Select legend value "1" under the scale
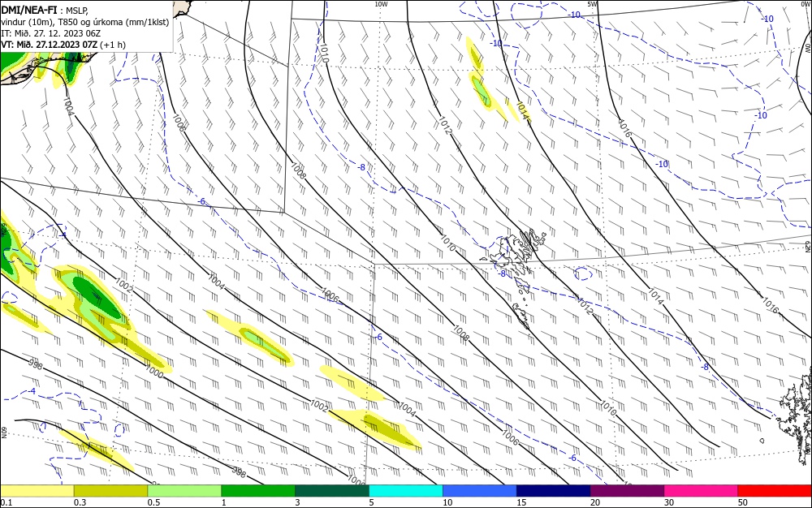 224,502
